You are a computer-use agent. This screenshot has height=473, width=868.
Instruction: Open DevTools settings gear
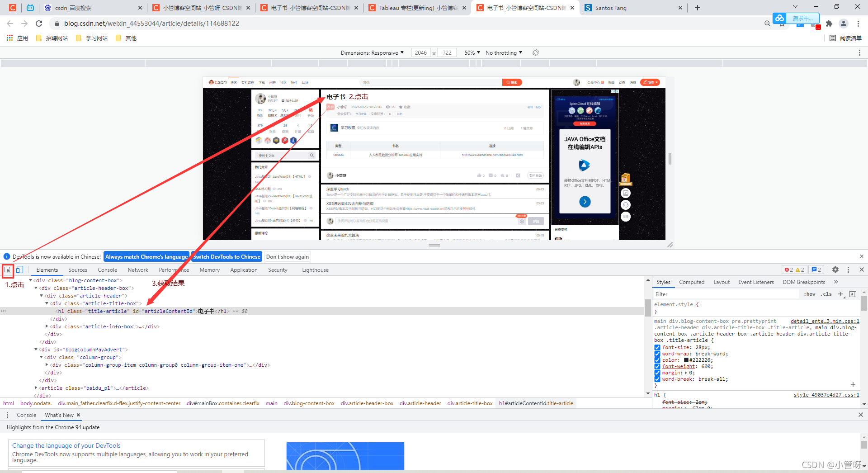point(835,270)
